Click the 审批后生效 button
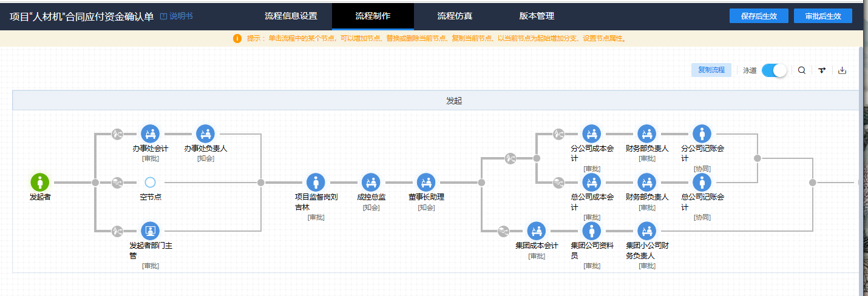868x296 pixels. point(823,16)
